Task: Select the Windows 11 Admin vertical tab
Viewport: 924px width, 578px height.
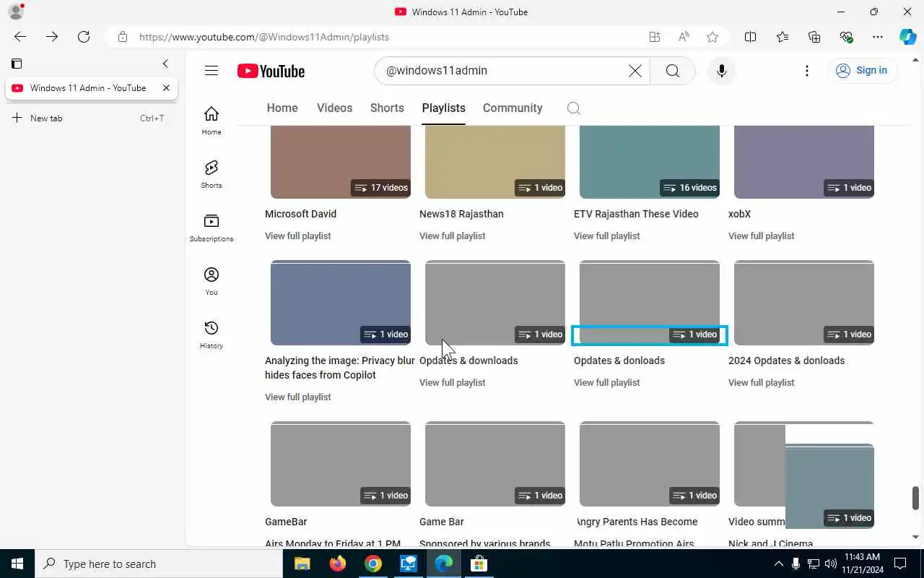Action: tap(92, 88)
